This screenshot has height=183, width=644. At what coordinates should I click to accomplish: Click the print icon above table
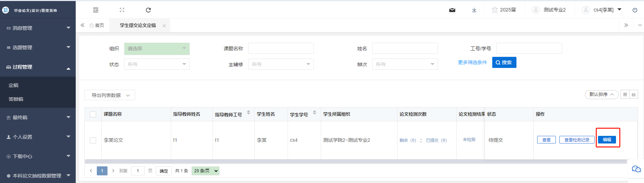tap(634, 94)
